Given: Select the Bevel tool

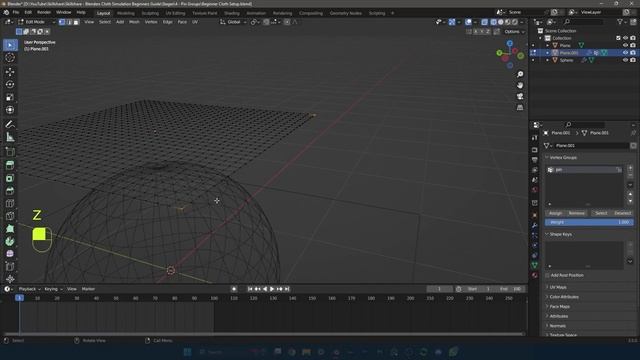Looking at the screenshot, I should pos(10,191).
